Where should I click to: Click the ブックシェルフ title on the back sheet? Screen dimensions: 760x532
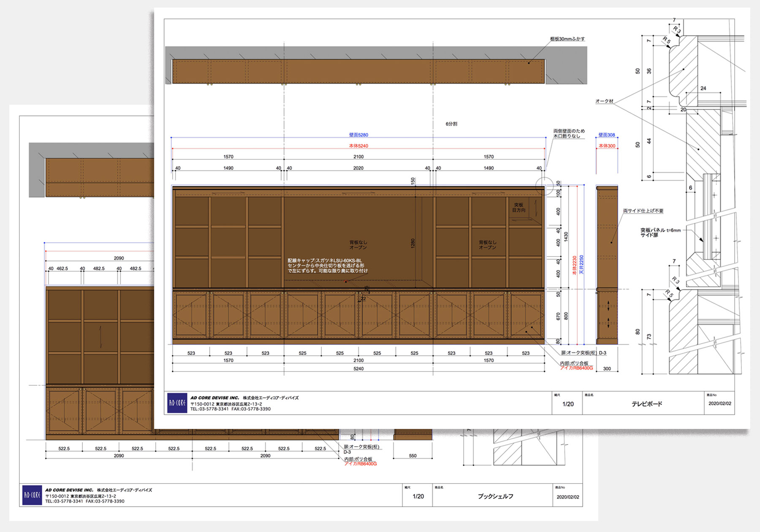(x=495, y=496)
